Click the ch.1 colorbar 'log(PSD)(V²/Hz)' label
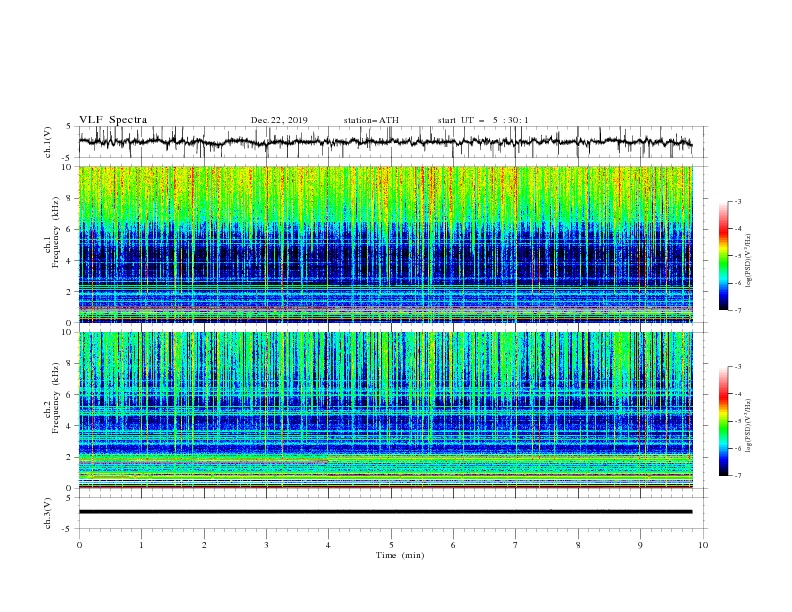 coord(749,261)
